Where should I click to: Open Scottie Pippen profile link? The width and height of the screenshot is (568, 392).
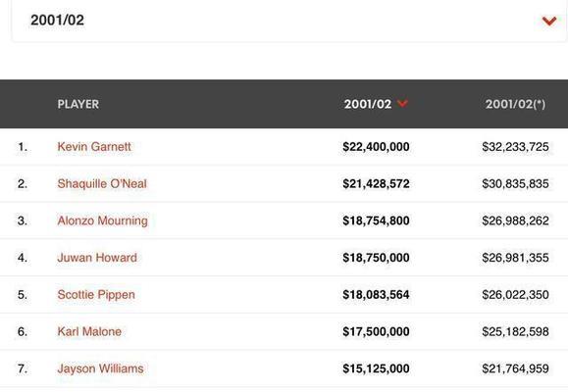point(96,295)
